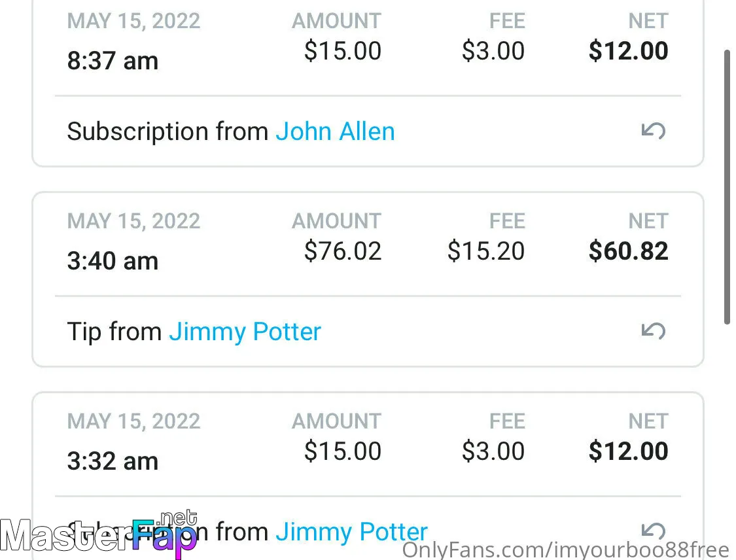Image resolution: width=736 pixels, height=560 pixels.
Task: Select the $60.82 net value
Action: (629, 251)
